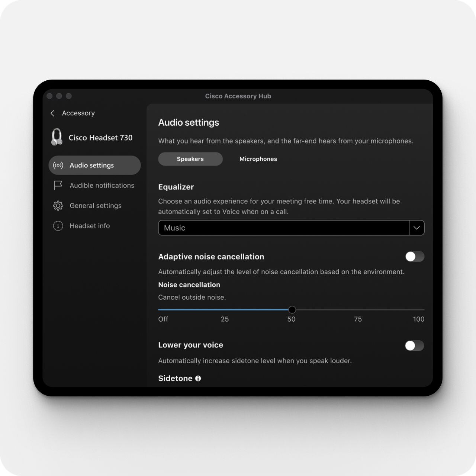This screenshot has height=476, width=476.
Task: Click the Accessory back link
Action: pyautogui.click(x=78, y=113)
